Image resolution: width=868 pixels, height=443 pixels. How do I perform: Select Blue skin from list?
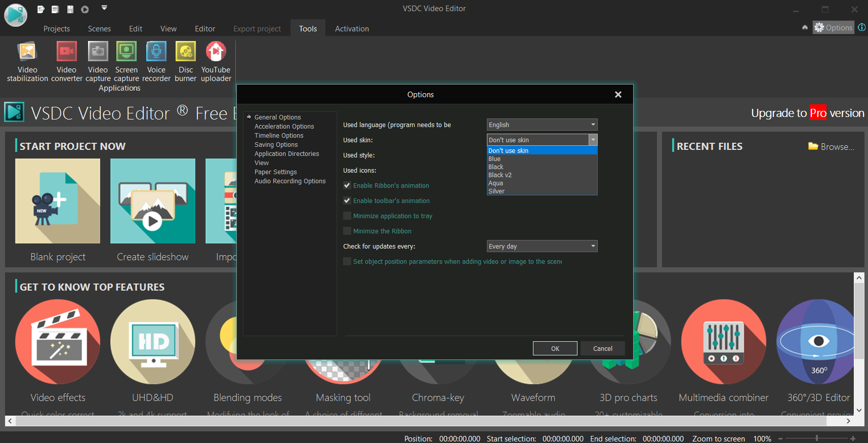(542, 158)
